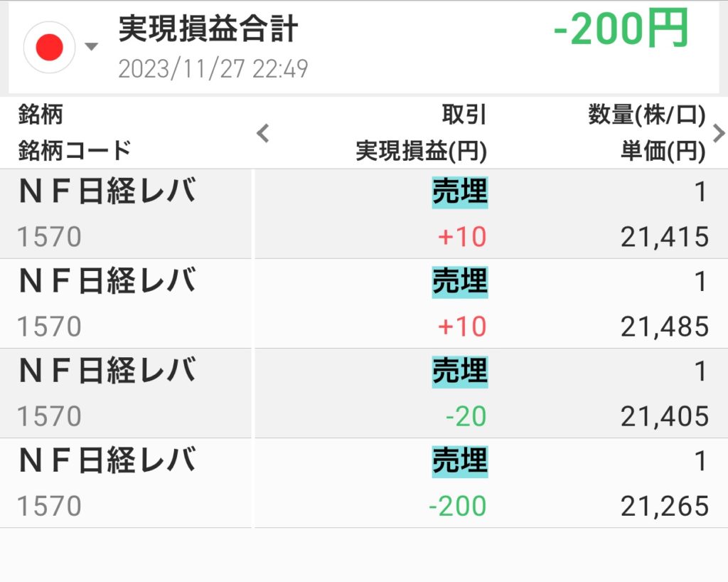This screenshot has width=728, height=582.
Task: Select the 銘柄 column header
Action: click(x=41, y=114)
